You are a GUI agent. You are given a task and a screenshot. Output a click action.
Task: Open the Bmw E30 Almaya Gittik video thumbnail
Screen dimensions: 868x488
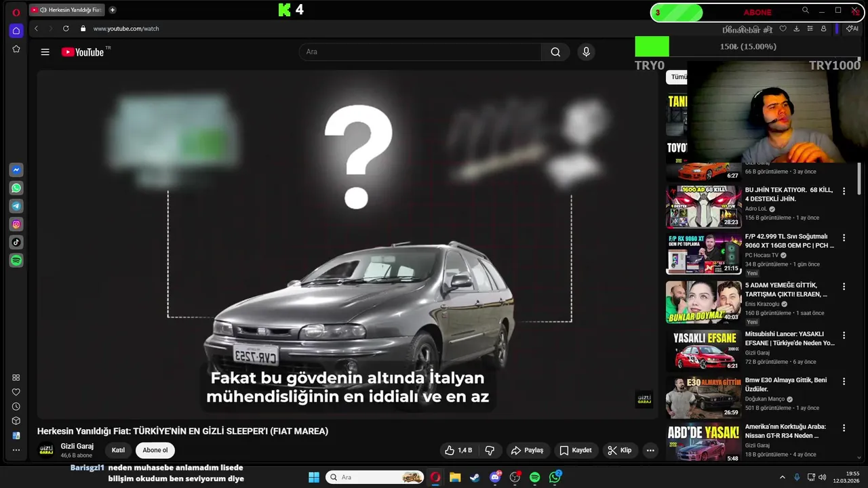[703, 397]
